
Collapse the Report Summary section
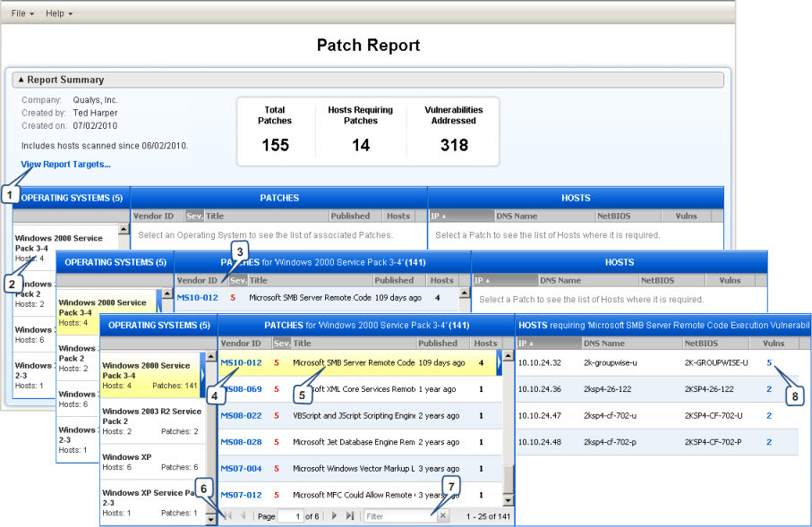click(23, 80)
